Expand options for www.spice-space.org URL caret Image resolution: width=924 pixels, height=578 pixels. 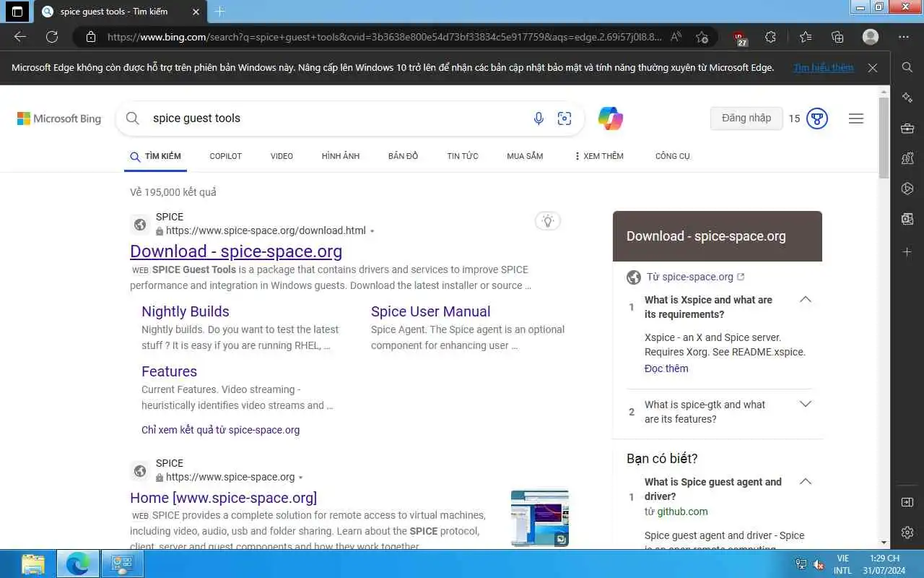click(x=300, y=478)
